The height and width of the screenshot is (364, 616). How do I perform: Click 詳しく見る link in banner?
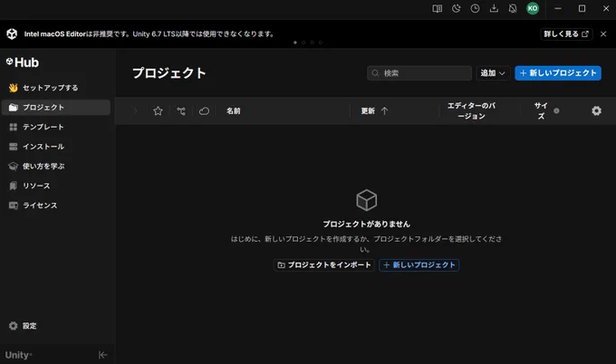pyautogui.click(x=566, y=34)
